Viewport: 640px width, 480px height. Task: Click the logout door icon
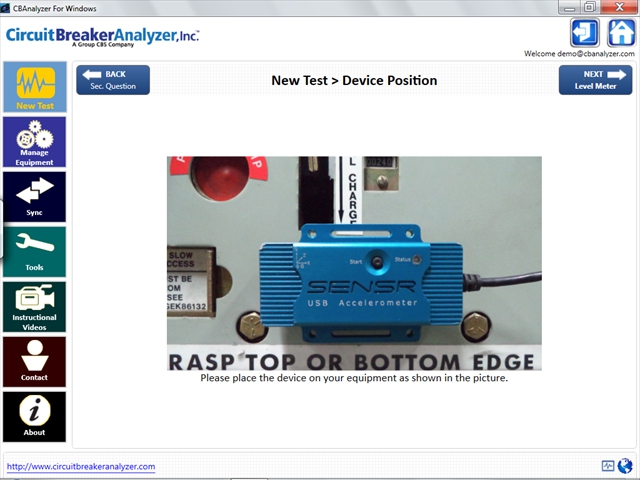pos(585,33)
